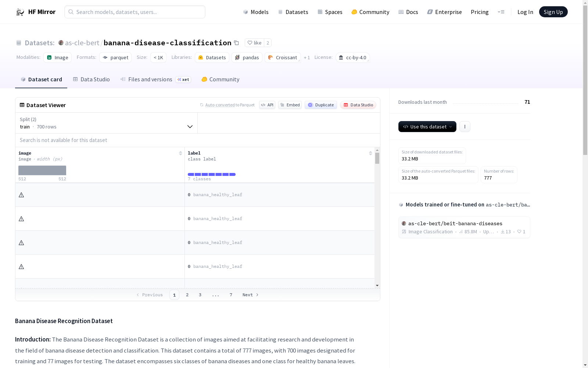The image size is (588, 368).
Task: Click the Croissant library tag
Action: point(283,57)
